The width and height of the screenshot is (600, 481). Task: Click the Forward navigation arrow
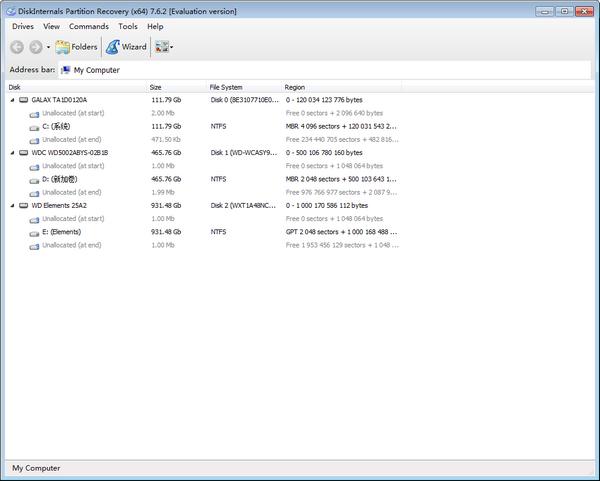pos(36,47)
